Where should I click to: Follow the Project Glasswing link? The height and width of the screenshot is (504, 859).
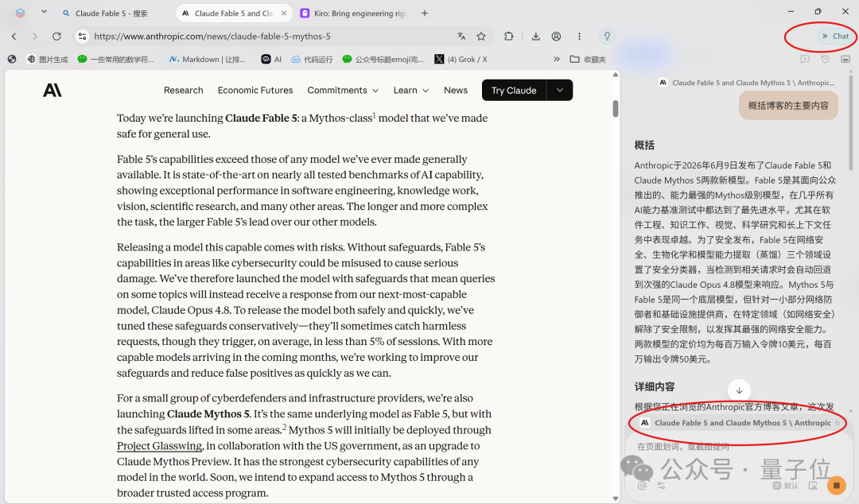[x=159, y=446]
